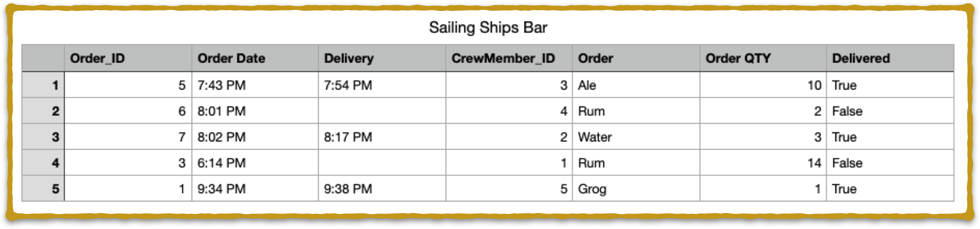Click the Order QTY cell showing 14

pyautogui.click(x=763, y=163)
